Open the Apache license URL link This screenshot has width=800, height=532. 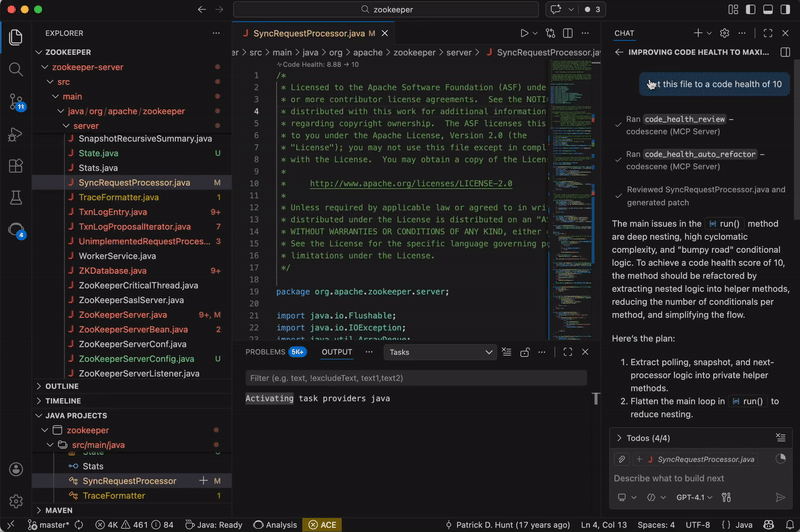[411, 184]
